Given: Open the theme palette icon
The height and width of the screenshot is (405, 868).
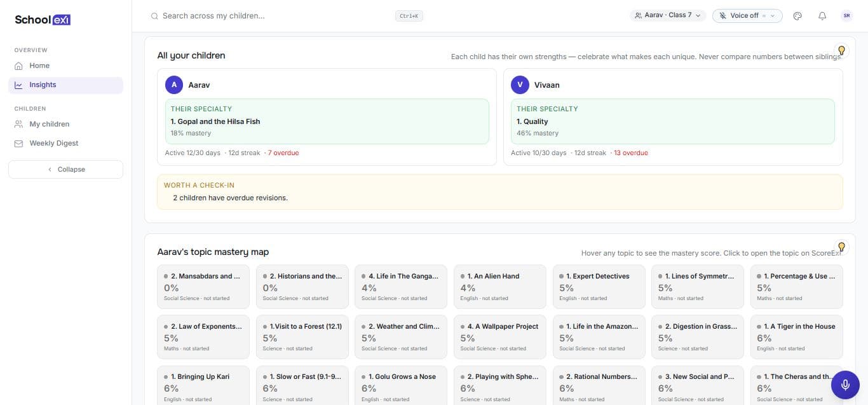Looking at the screenshot, I should tap(798, 16).
